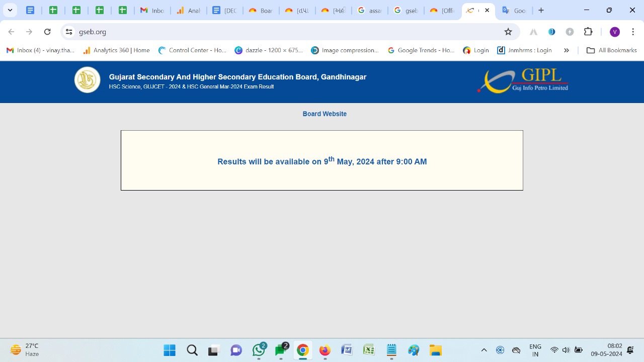The height and width of the screenshot is (362, 644).
Task: Expand the system tray hidden icons chevron
Action: [x=484, y=350]
